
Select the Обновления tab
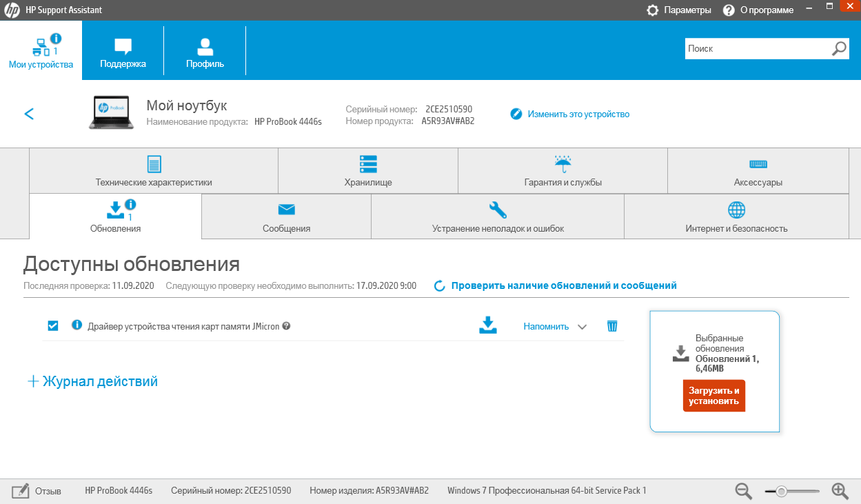point(115,216)
